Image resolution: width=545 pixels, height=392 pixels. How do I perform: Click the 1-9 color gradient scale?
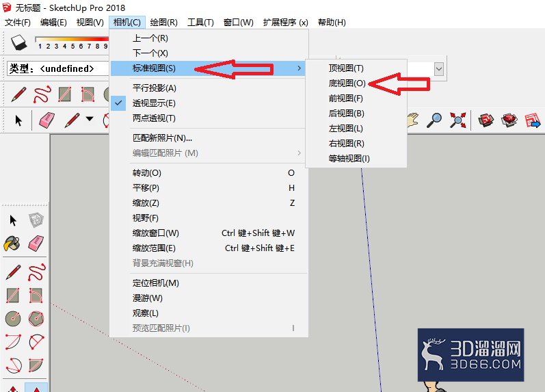[x=72, y=42]
